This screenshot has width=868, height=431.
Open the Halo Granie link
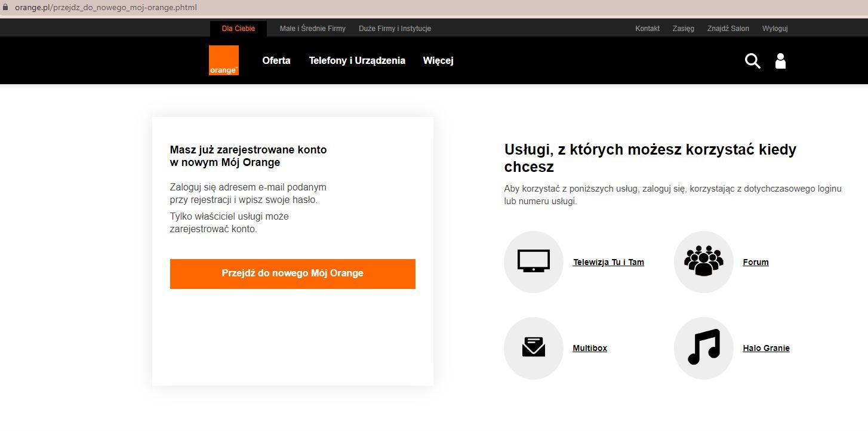tap(766, 347)
